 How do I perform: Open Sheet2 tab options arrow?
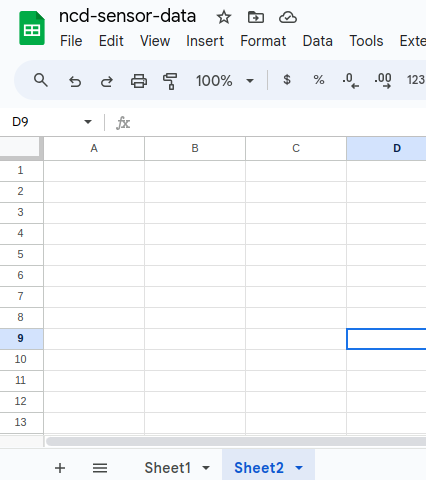tap(299, 468)
